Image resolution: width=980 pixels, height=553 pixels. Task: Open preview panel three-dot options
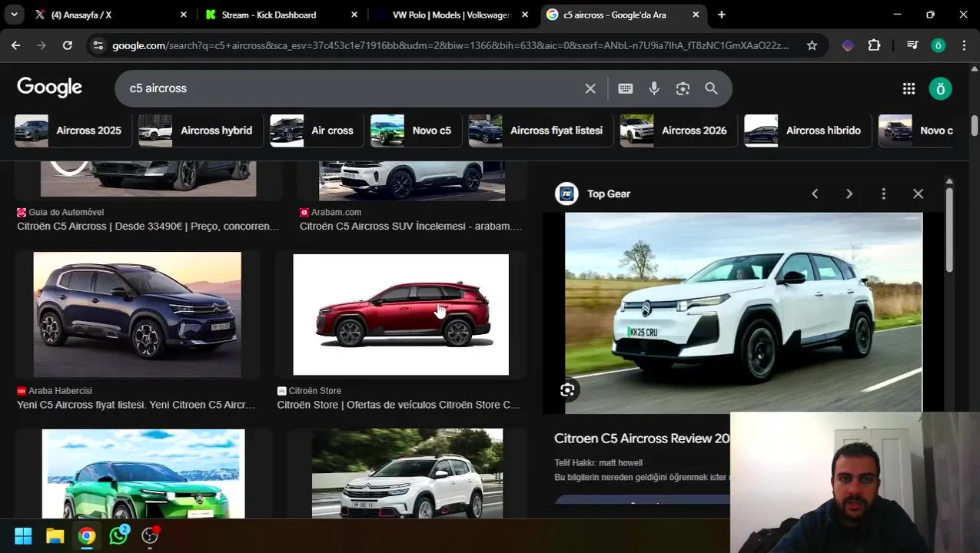pyautogui.click(x=884, y=194)
